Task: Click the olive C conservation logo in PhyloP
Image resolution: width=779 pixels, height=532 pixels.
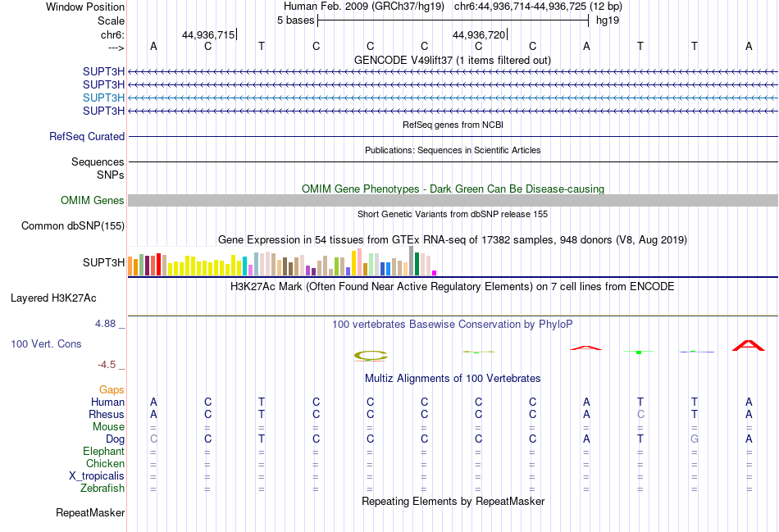Action: click(371, 355)
